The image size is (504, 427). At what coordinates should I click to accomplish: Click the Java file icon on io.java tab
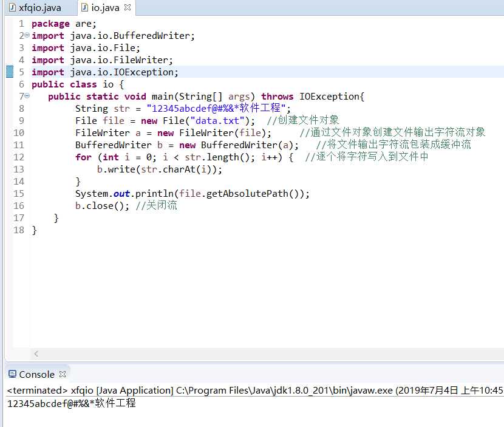(x=84, y=7)
